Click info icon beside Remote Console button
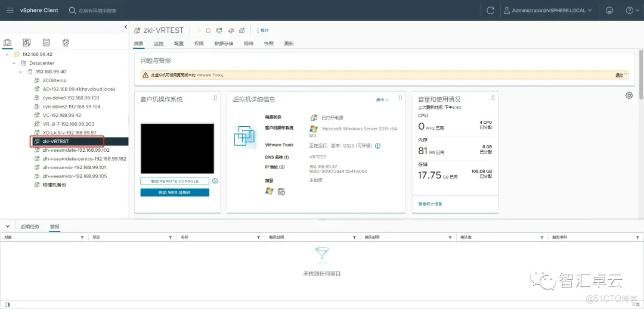 [215, 181]
